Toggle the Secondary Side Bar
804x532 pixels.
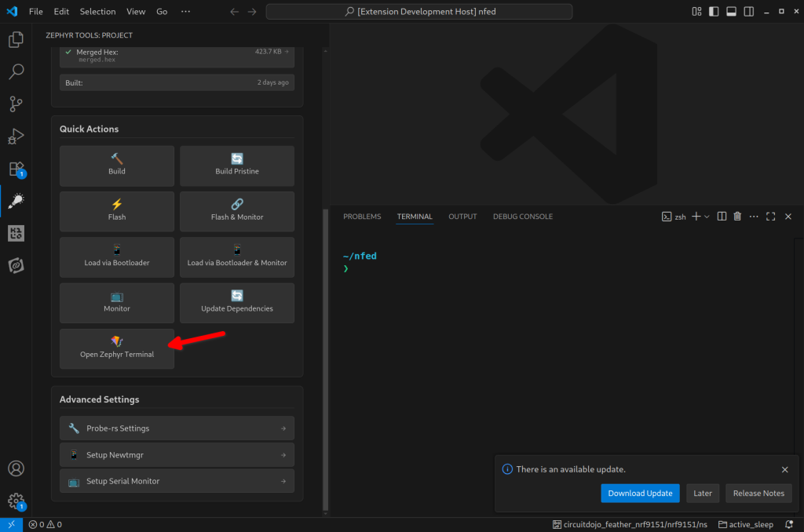748,11
